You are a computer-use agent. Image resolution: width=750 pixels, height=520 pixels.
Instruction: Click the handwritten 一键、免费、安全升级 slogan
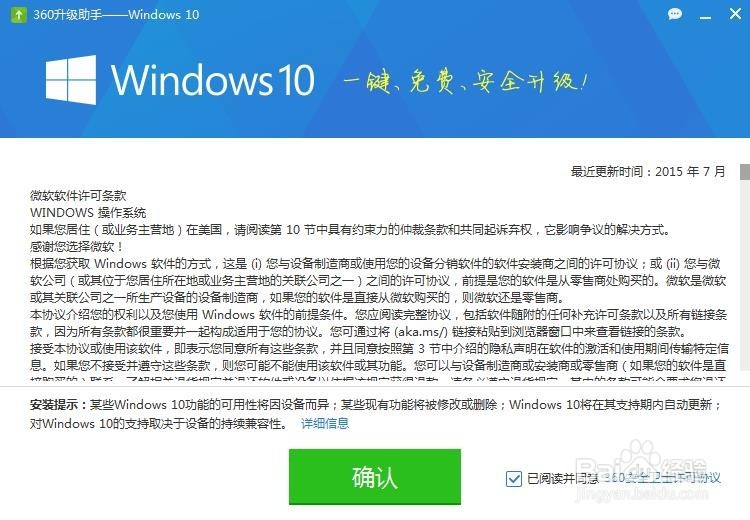point(465,82)
